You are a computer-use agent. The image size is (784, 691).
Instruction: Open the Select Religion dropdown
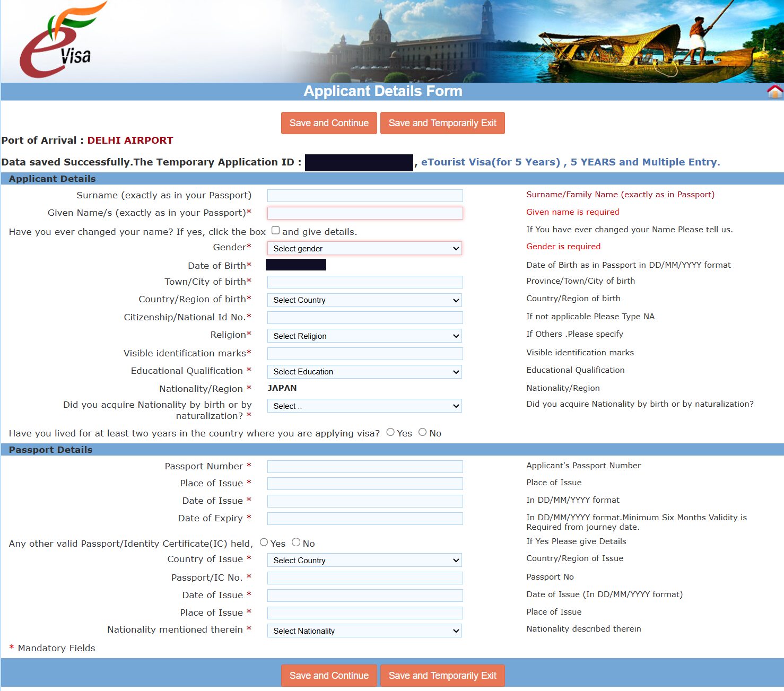tap(364, 336)
